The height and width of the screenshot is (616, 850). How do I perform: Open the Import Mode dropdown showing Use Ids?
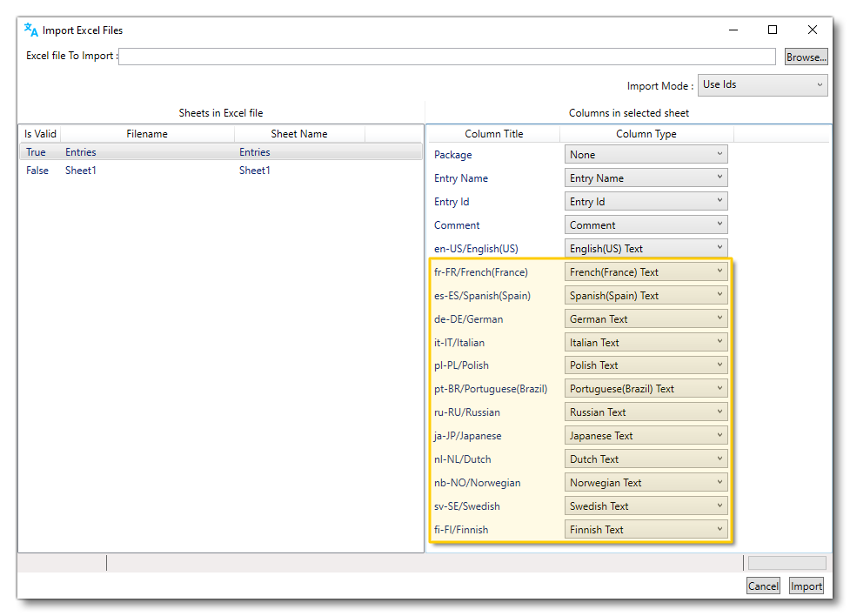pos(762,84)
